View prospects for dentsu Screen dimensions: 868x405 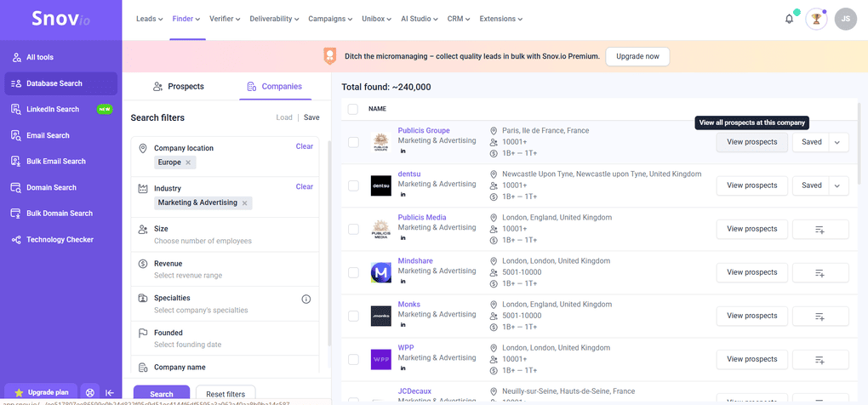coord(751,185)
